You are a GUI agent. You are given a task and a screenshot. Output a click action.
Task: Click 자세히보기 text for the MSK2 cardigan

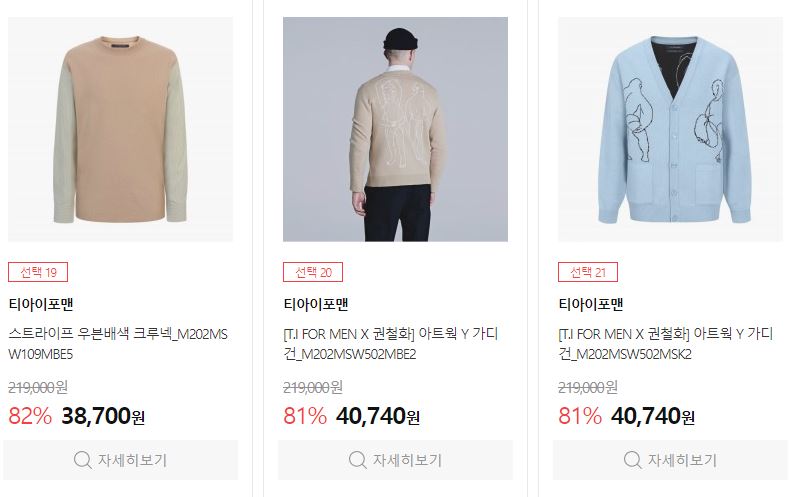click(x=682, y=460)
